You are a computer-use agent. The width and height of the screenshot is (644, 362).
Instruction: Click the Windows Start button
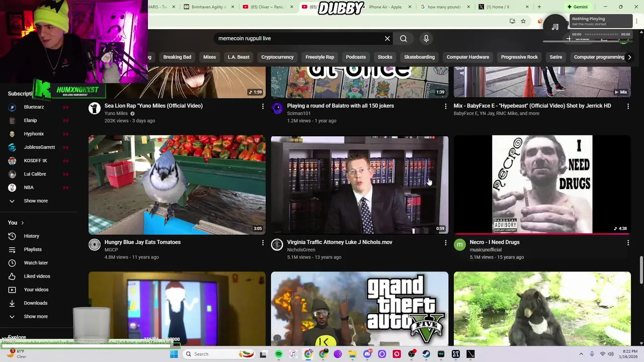tap(174, 354)
